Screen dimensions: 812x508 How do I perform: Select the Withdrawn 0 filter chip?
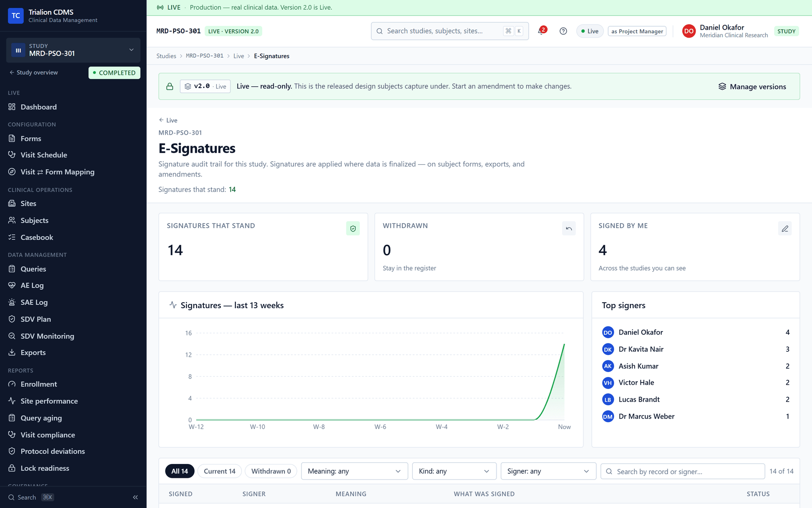point(271,471)
